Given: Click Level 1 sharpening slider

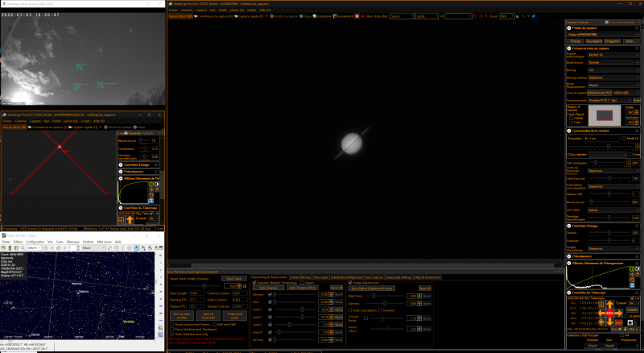Looking at the screenshot, I should click(303, 309).
